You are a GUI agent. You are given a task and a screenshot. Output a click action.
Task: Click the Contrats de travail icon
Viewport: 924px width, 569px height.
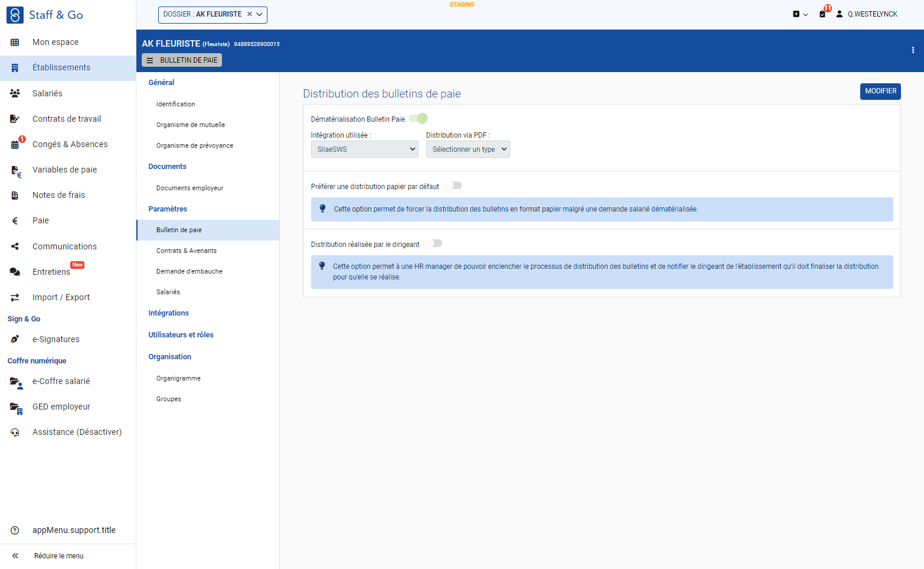click(15, 119)
